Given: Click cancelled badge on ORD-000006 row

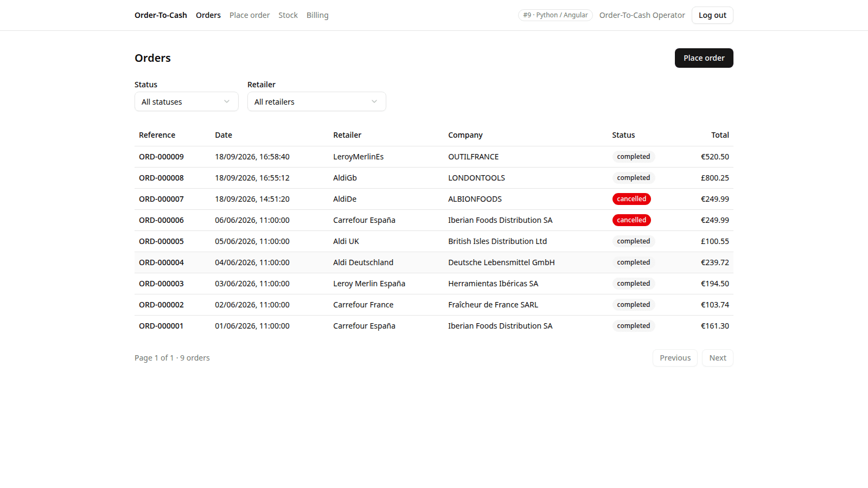Looking at the screenshot, I should (631, 220).
